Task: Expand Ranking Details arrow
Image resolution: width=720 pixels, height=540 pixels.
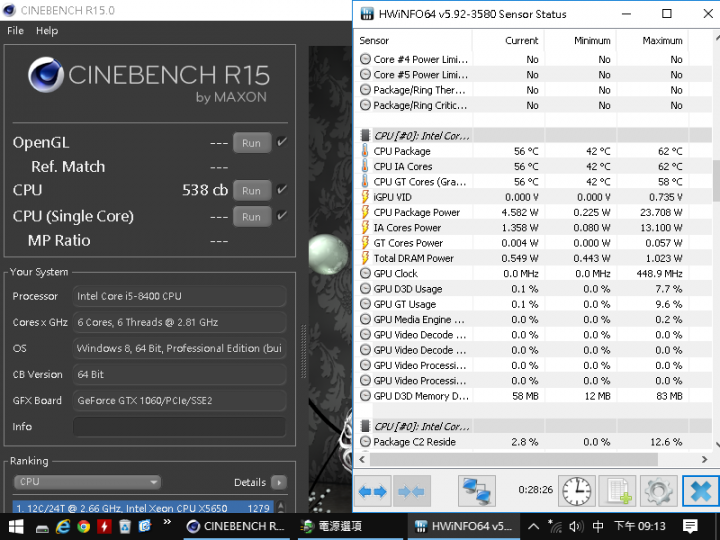Action: click(x=278, y=482)
